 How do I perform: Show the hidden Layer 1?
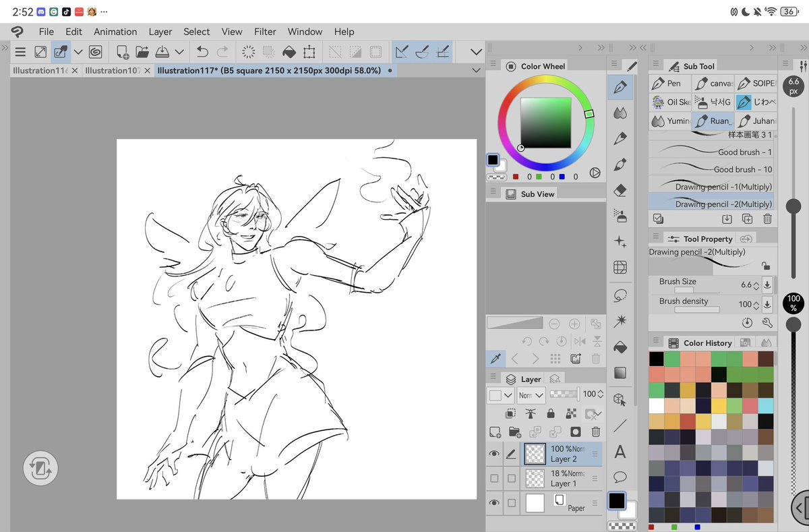pyautogui.click(x=495, y=477)
